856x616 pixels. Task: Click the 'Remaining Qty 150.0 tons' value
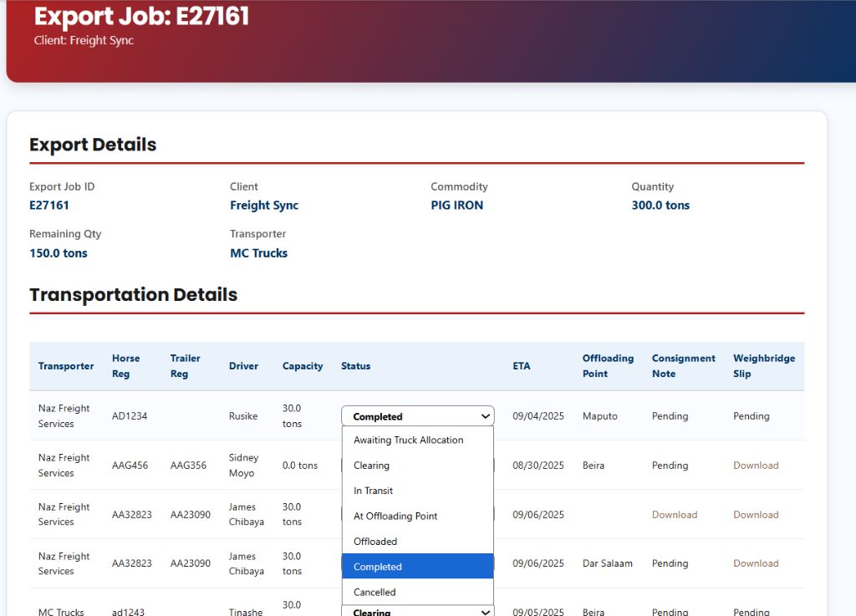[58, 252]
